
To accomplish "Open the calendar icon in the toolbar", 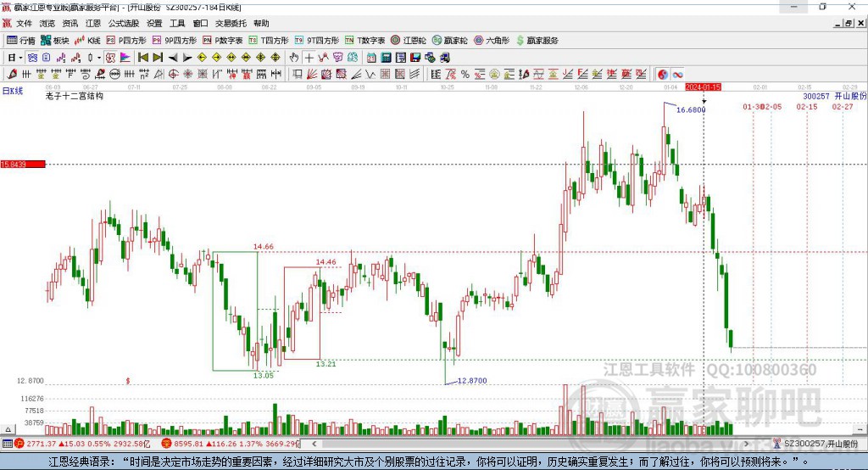I will 371,57.
